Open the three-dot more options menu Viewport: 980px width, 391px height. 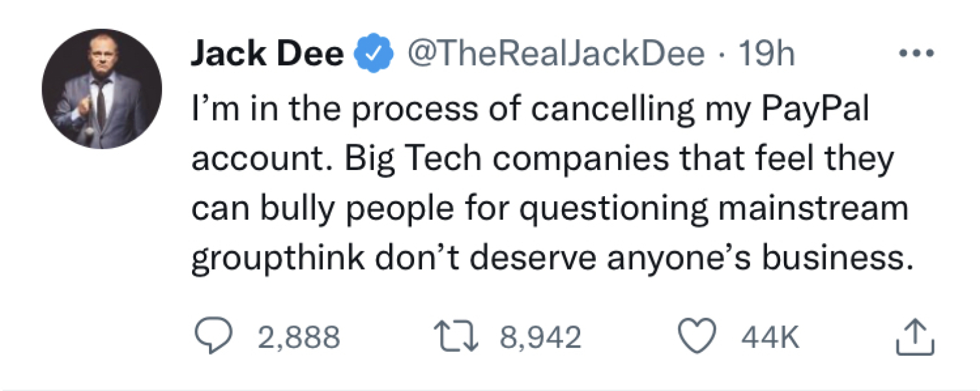(x=918, y=52)
